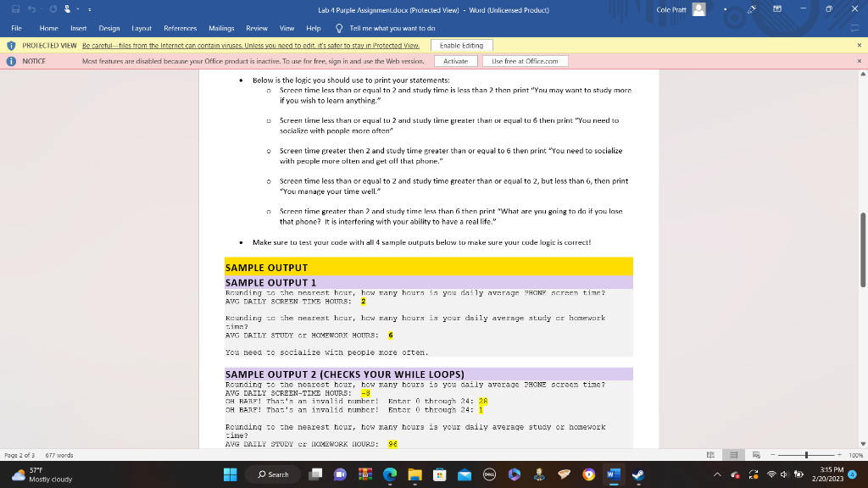The height and width of the screenshot is (488, 868).
Task: Click the 'You manage your time well.' line
Action: [x=330, y=191]
